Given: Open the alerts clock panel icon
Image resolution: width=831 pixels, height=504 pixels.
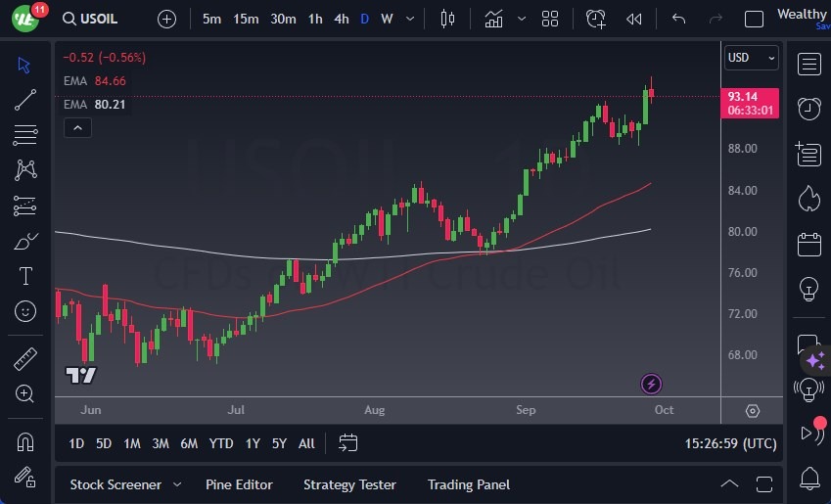Looking at the screenshot, I should 808,109.
